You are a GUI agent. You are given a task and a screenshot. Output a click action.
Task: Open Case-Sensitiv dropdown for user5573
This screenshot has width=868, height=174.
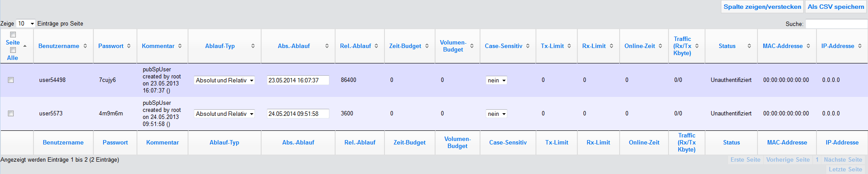point(496,114)
